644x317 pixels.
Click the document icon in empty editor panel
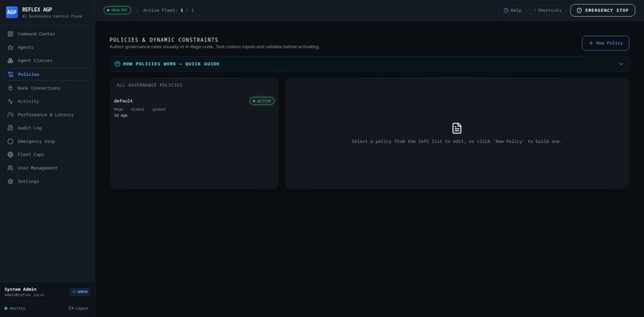pyautogui.click(x=457, y=128)
